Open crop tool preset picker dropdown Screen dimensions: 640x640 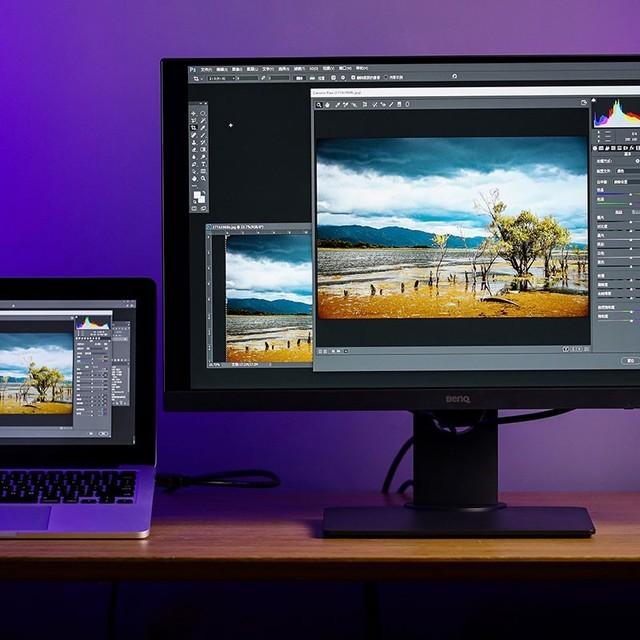click(x=197, y=78)
